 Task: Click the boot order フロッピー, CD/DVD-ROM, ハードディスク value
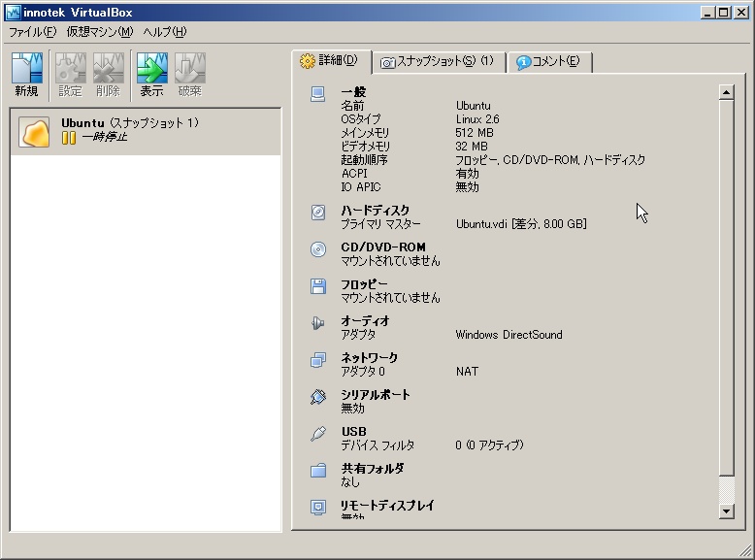550,160
